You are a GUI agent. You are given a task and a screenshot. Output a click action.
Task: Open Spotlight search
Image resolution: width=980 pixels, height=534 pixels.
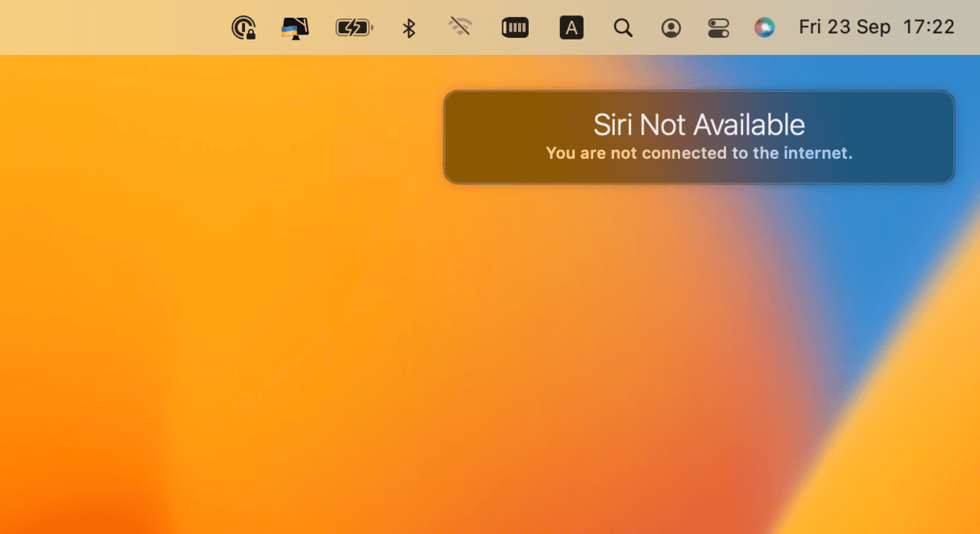tap(622, 28)
